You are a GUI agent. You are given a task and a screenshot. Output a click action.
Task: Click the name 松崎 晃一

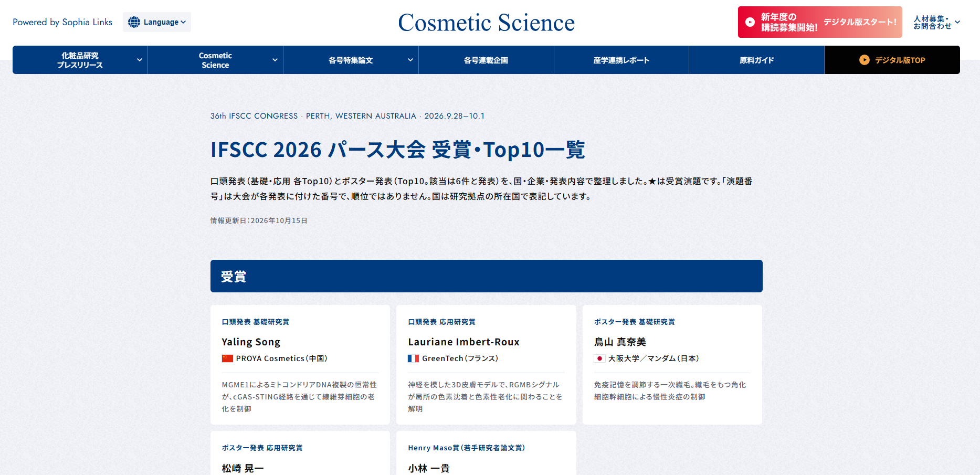point(243,468)
